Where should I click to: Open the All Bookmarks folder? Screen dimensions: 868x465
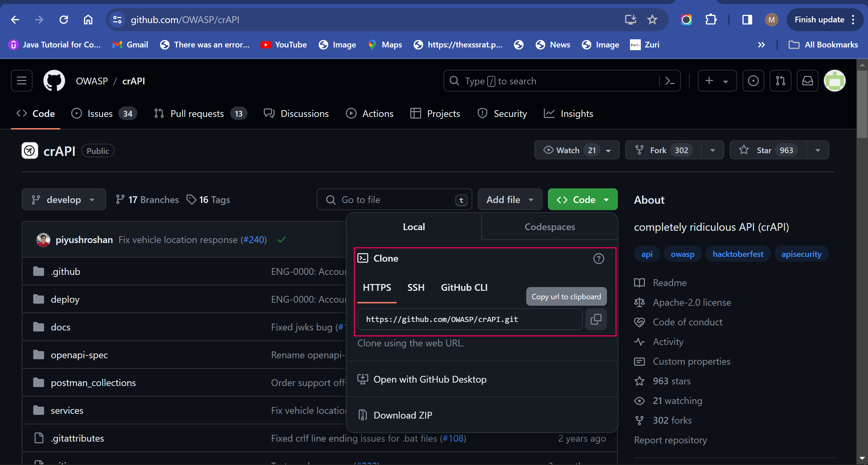tap(823, 44)
